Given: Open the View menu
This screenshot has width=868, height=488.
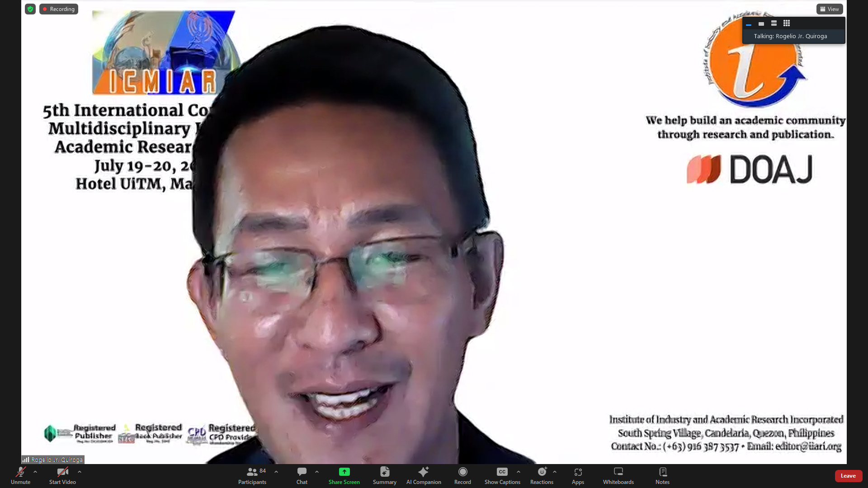Looking at the screenshot, I should [830, 9].
